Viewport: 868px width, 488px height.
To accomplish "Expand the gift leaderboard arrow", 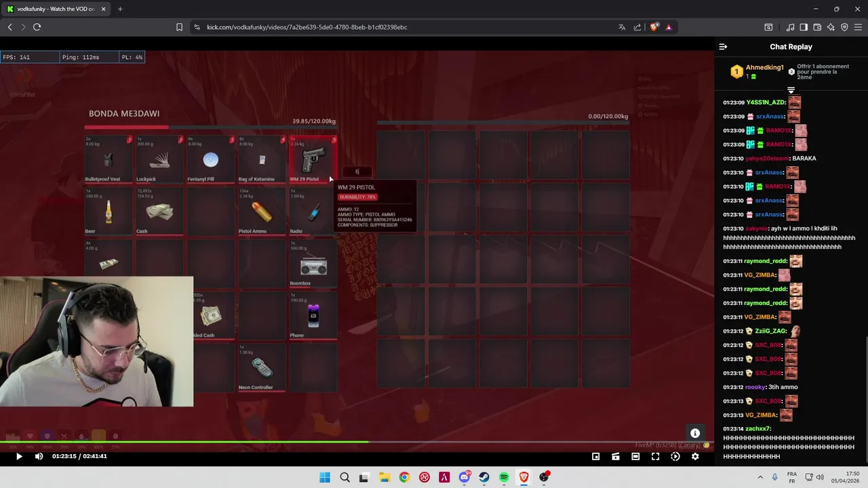I will [x=791, y=90].
